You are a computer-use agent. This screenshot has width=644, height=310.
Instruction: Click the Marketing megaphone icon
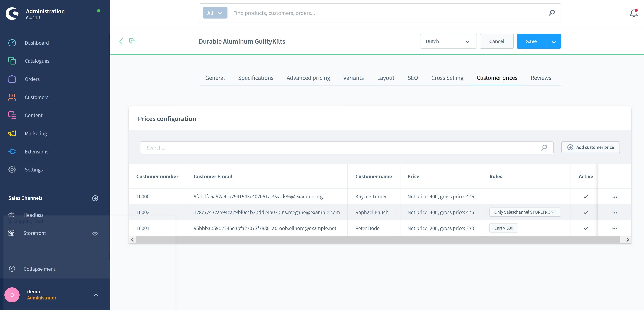[12, 133]
